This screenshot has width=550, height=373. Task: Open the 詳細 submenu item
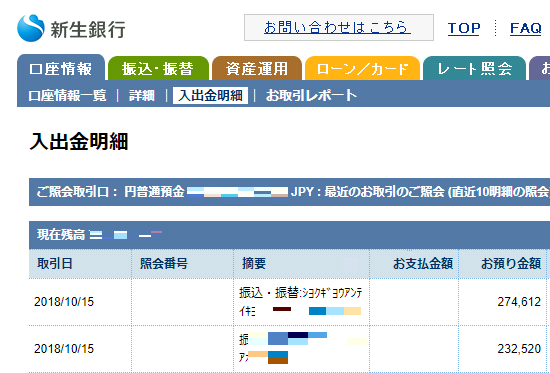coord(142,95)
